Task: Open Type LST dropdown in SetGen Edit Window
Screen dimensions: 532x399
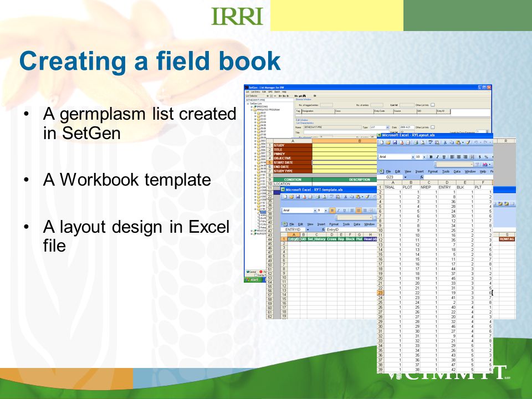Action: pos(387,127)
